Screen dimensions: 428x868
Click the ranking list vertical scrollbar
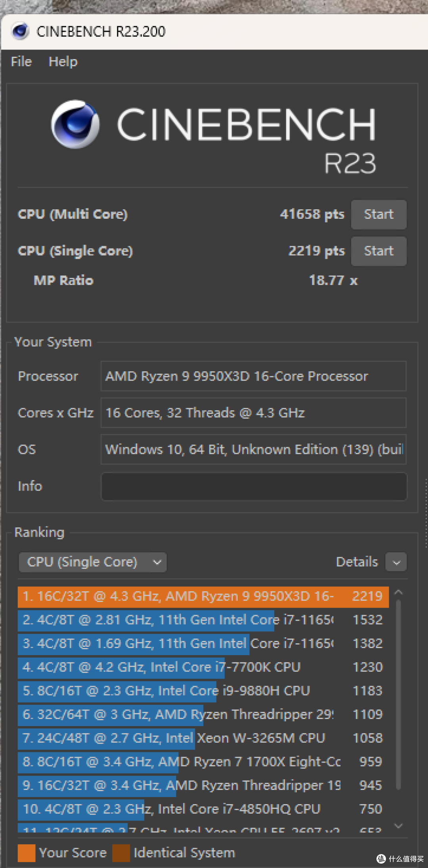click(399, 694)
